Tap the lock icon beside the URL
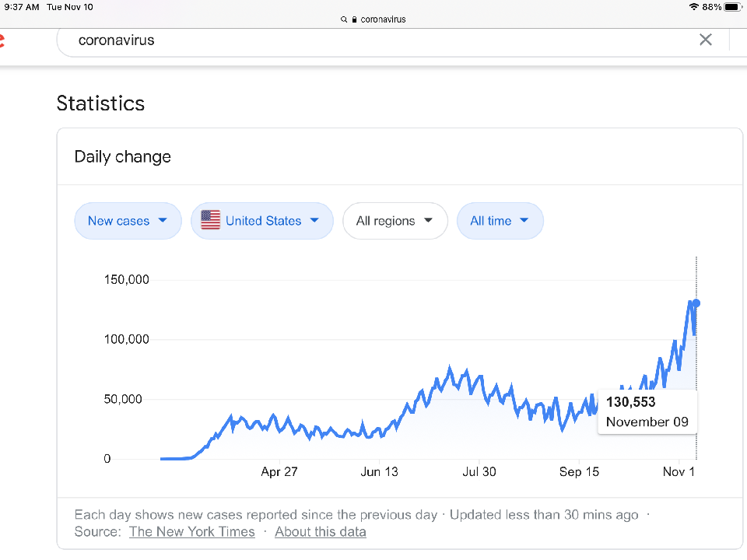 [354, 19]
